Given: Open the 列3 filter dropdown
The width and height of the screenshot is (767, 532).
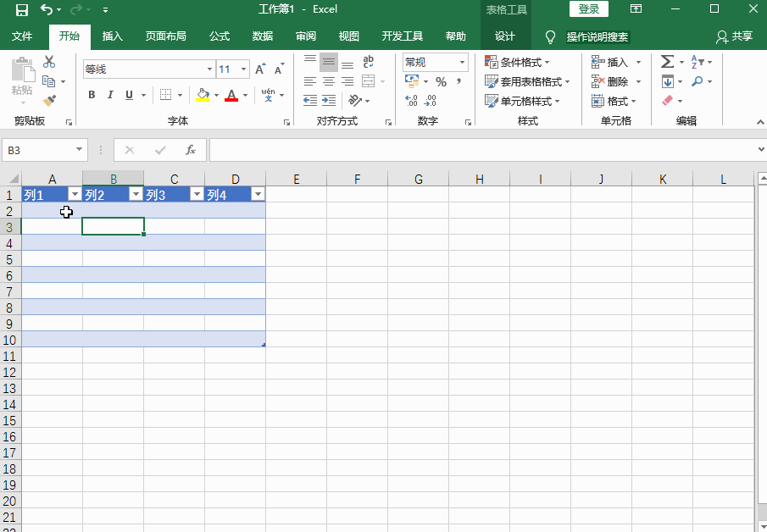Looking at the screenshot, I should [197, 195].
